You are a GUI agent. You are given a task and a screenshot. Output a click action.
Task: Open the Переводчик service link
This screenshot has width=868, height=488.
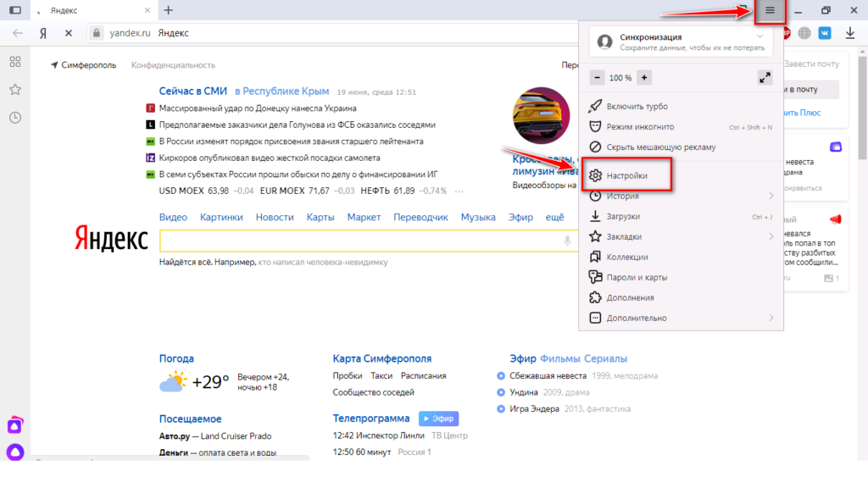pyautogui.click(x=420, y=218)
